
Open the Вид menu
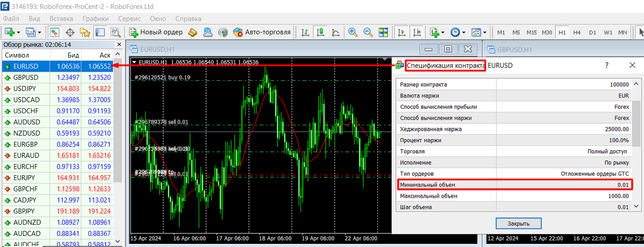coord(34,18)
